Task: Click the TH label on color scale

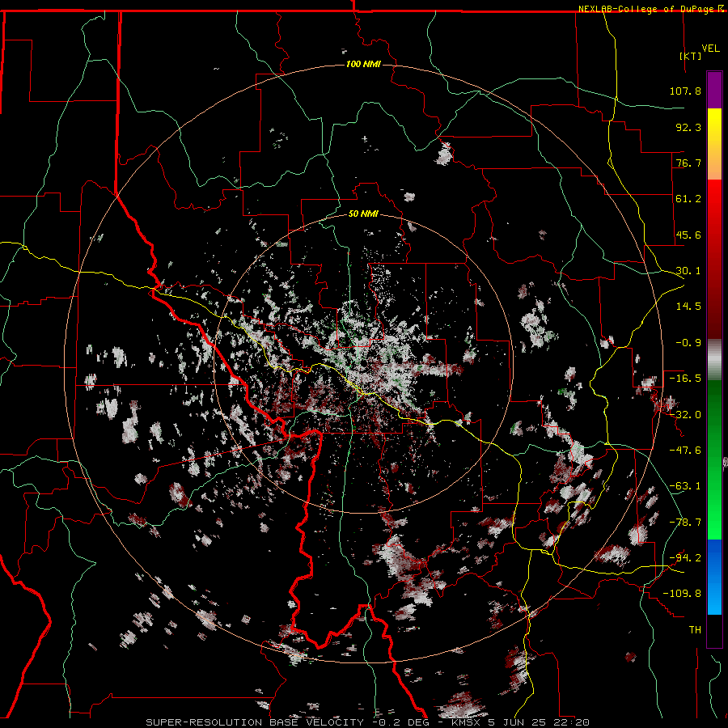Action: click(695, 630)
